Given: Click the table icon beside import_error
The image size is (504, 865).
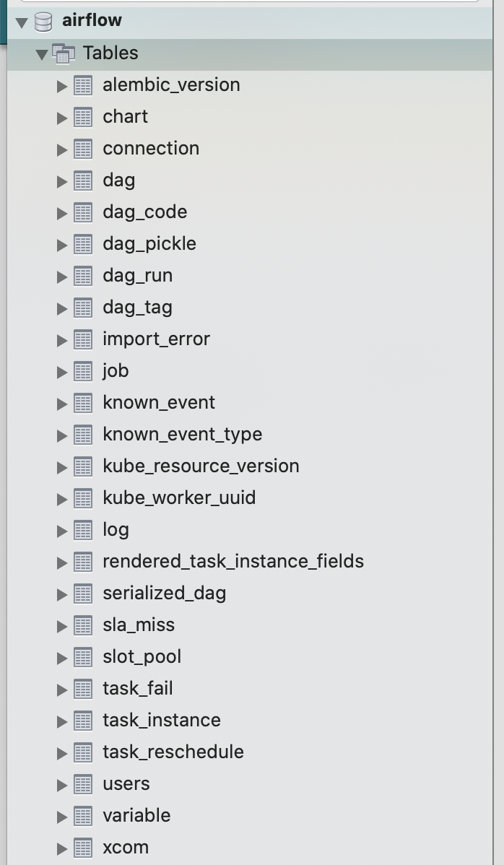Looking at the screenshot, I should click(83, 340).
